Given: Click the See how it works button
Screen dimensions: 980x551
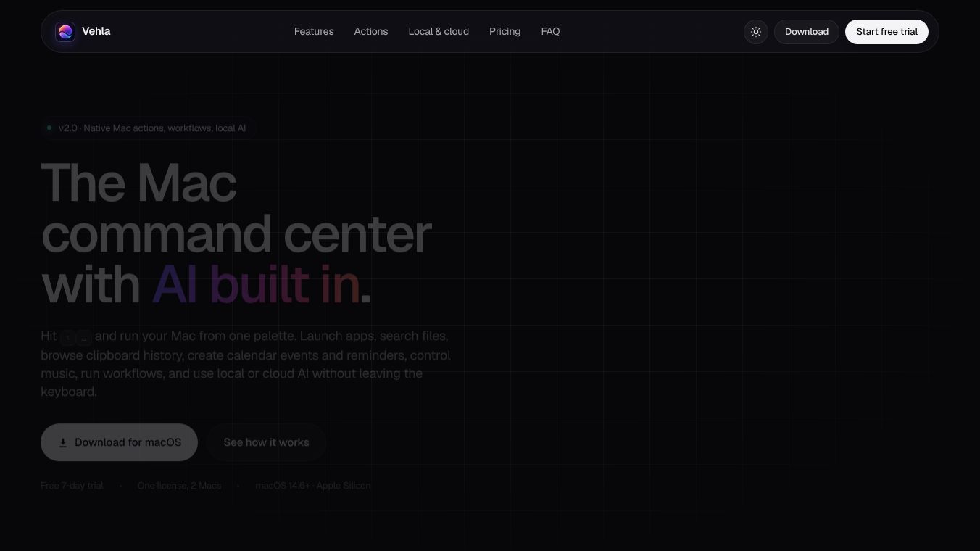Looking at the screenshot, I should tap(266, 442).
